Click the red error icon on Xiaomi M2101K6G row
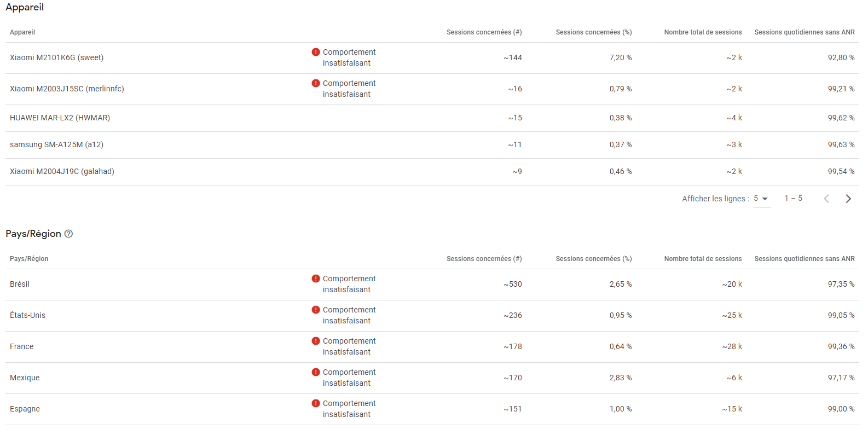This screenshot has width=868, height=429. click(x=315, y=52)
